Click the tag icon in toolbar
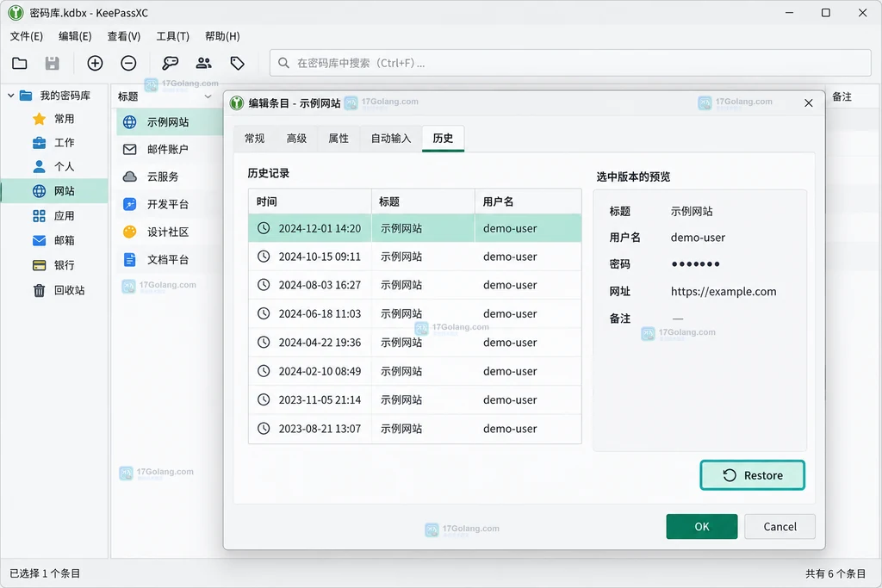 point(238,63)
